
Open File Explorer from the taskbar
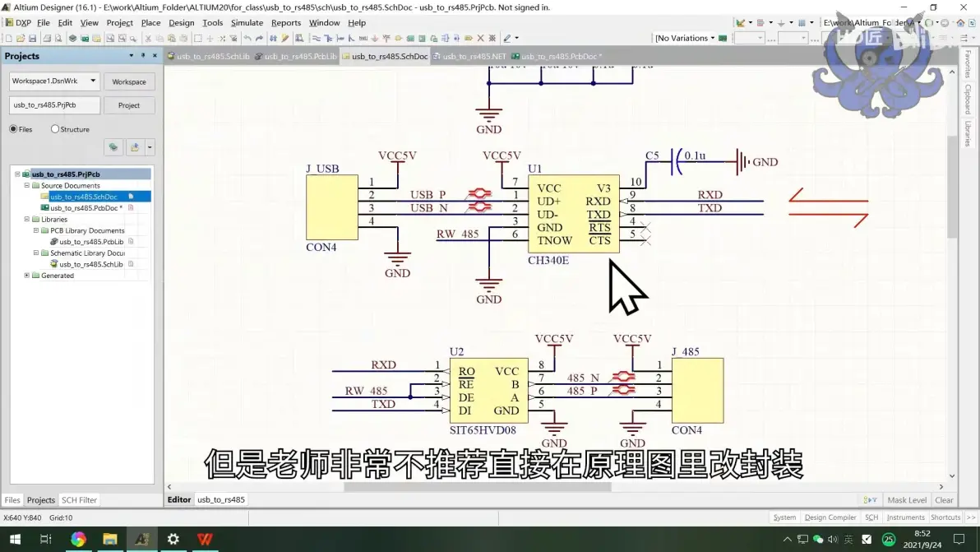pyautogui.click(x=110, y=539)
